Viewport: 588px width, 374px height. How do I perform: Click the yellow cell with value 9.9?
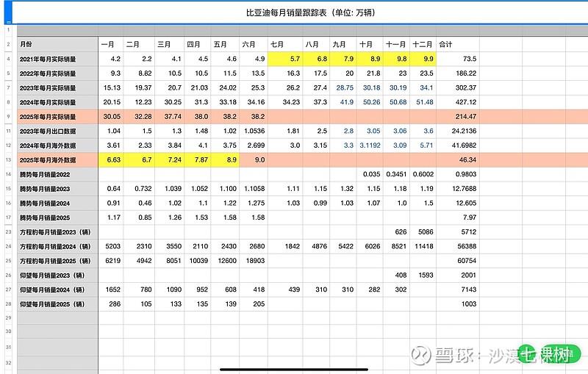423,59
